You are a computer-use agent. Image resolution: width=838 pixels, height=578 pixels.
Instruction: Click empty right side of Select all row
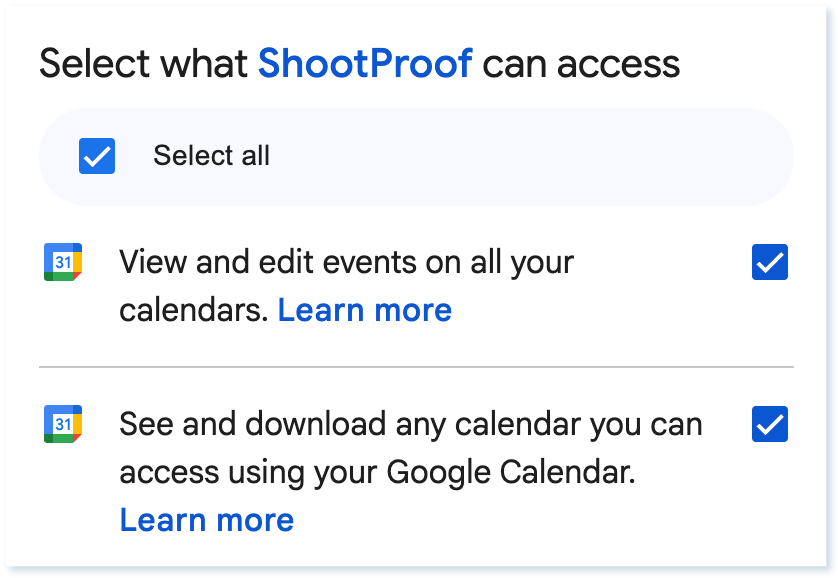click(600, 156)
